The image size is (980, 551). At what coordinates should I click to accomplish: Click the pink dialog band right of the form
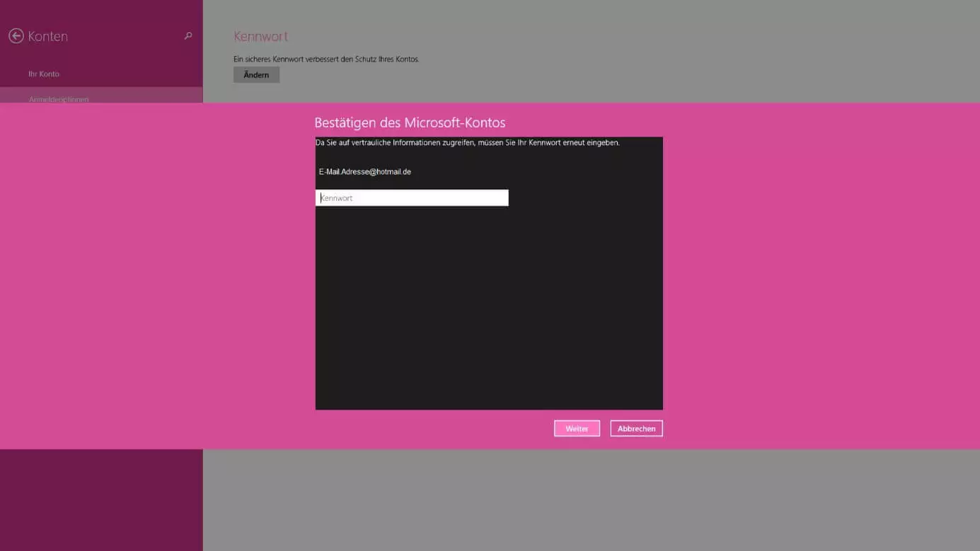point(821,276)
